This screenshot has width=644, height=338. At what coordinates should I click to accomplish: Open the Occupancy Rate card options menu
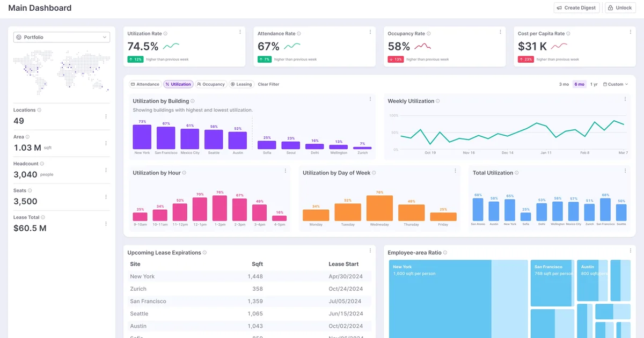[x=500, y=32]
